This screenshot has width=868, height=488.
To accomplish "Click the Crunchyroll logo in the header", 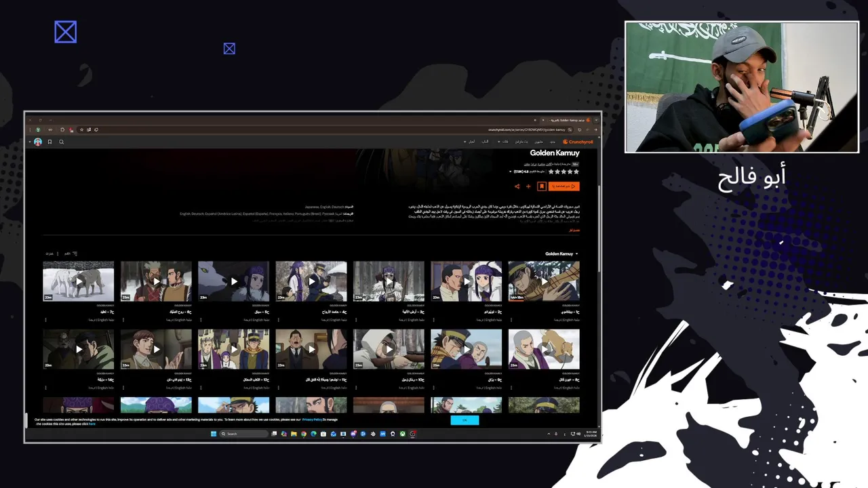I will (578, 142).
